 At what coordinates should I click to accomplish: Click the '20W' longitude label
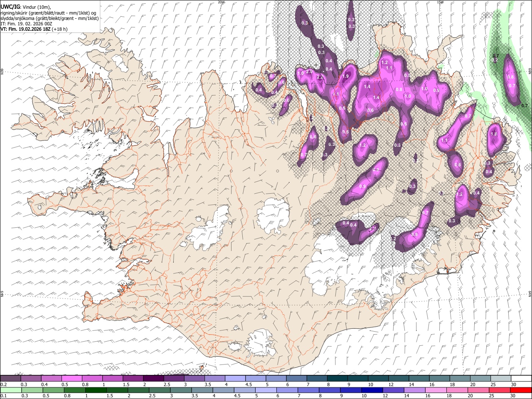pos(221,2)
